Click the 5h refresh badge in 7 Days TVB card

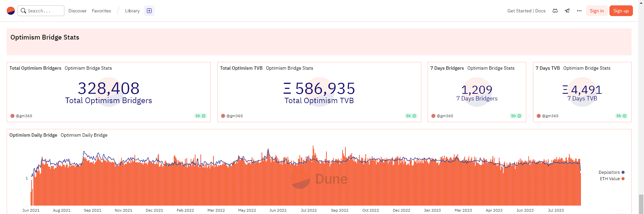[622, 116]
